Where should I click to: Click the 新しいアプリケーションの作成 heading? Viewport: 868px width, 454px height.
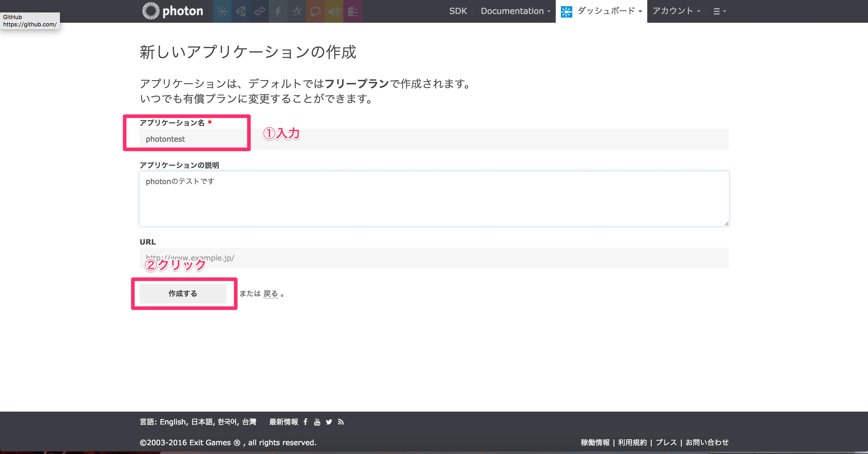248,52
